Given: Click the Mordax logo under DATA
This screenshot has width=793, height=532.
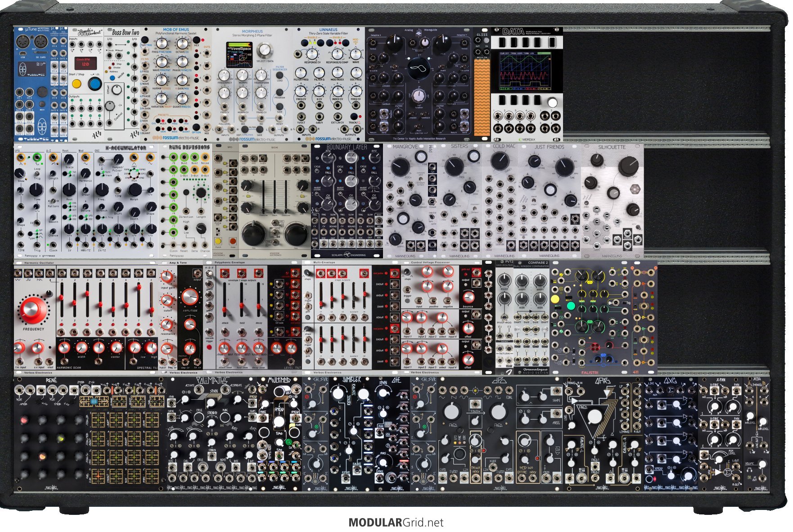Looking at the screenshot, I should [527, 139].
